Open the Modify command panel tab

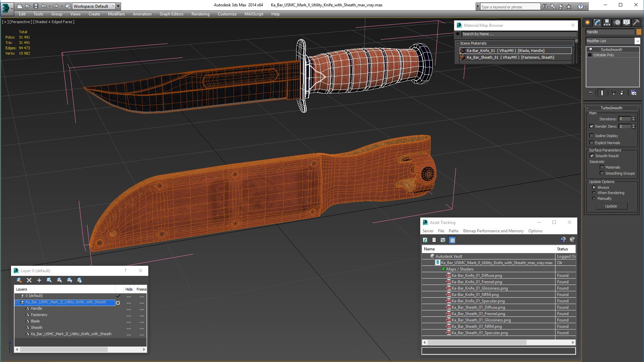point(597,22)
